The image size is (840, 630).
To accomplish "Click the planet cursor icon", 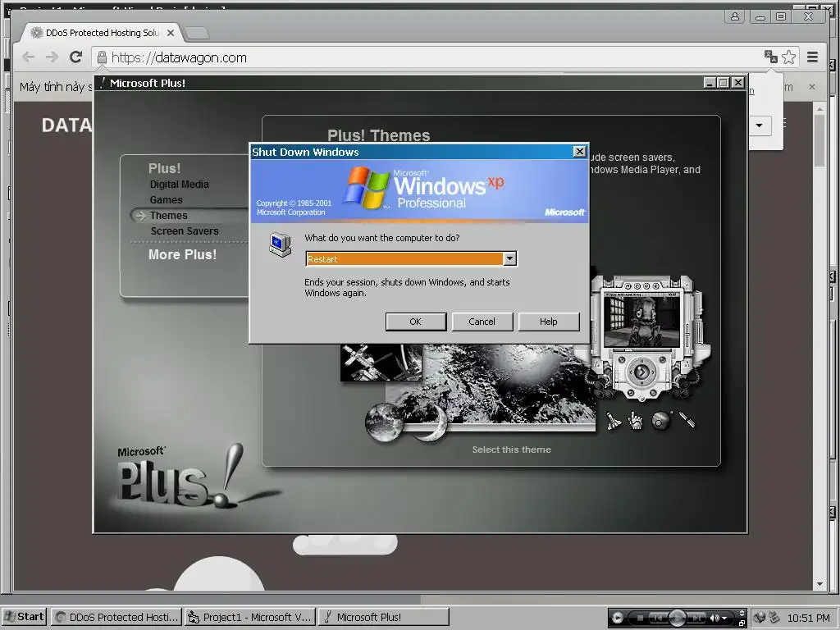I will coord(662,421).
